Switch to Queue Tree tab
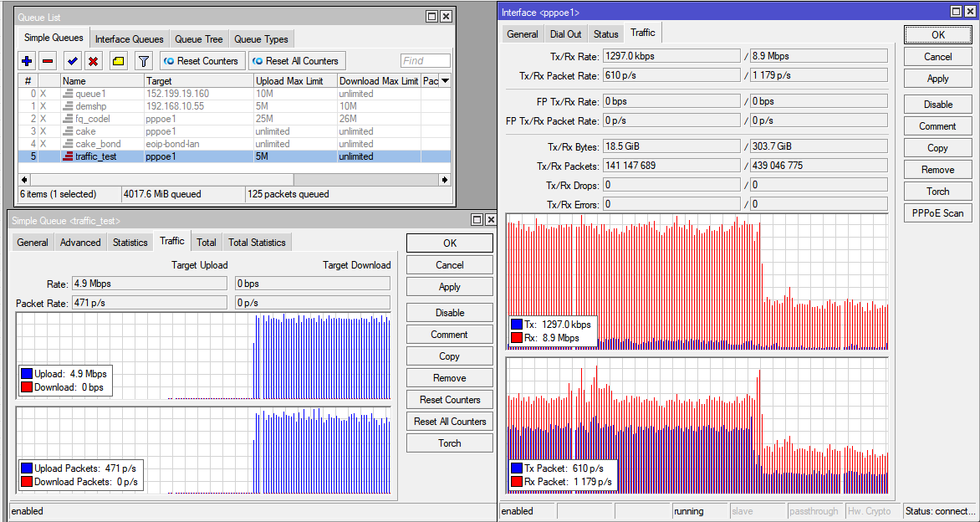Screen dimensions: 980x522 pyautogui.click(x=199, y=38)
